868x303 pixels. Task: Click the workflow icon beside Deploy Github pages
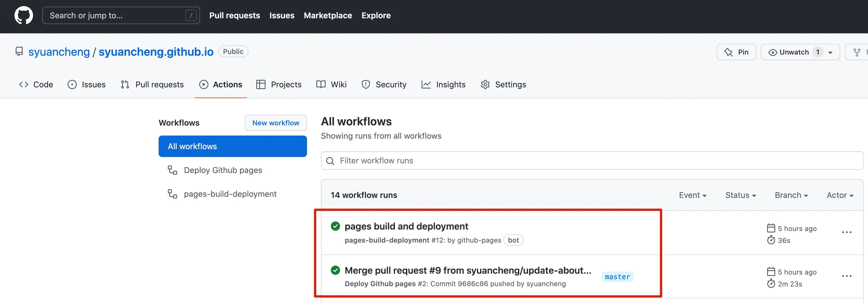(x=172, y=170)
